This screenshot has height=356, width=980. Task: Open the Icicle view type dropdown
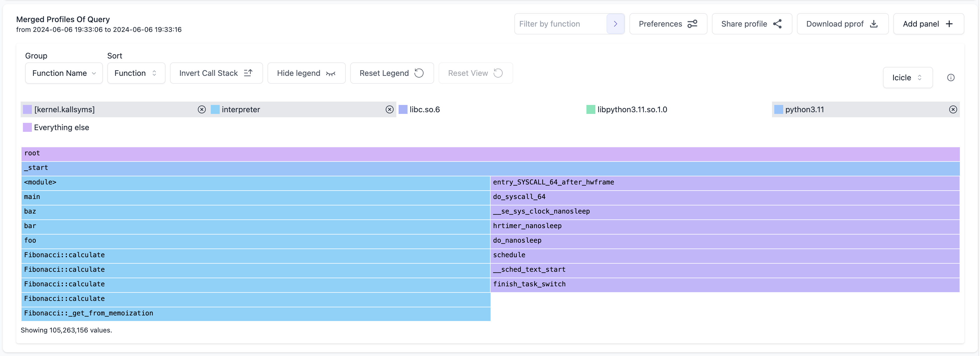click(x=907, y=77)
